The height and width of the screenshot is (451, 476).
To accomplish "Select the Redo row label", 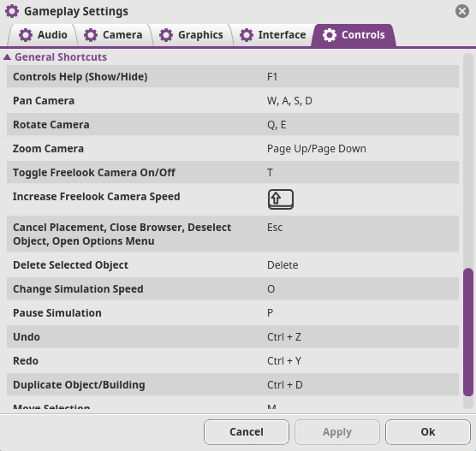I will tap(26, 361).
